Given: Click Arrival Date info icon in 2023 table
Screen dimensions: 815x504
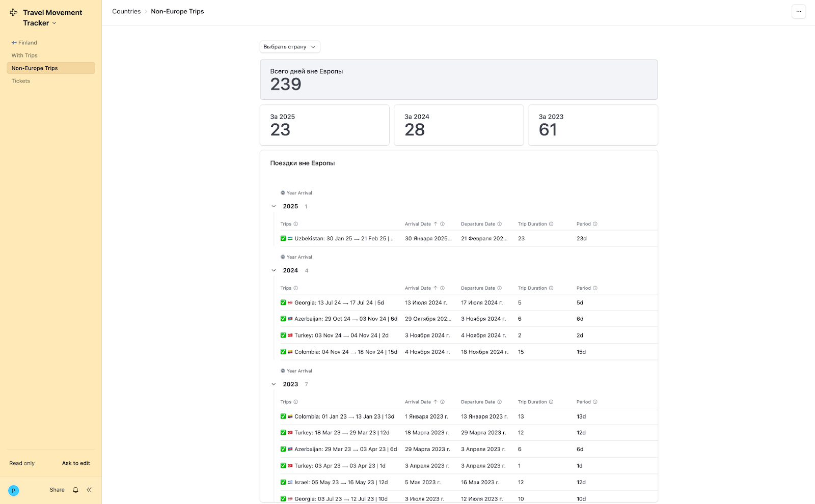Looking at the screenshot, I should 442,402.
